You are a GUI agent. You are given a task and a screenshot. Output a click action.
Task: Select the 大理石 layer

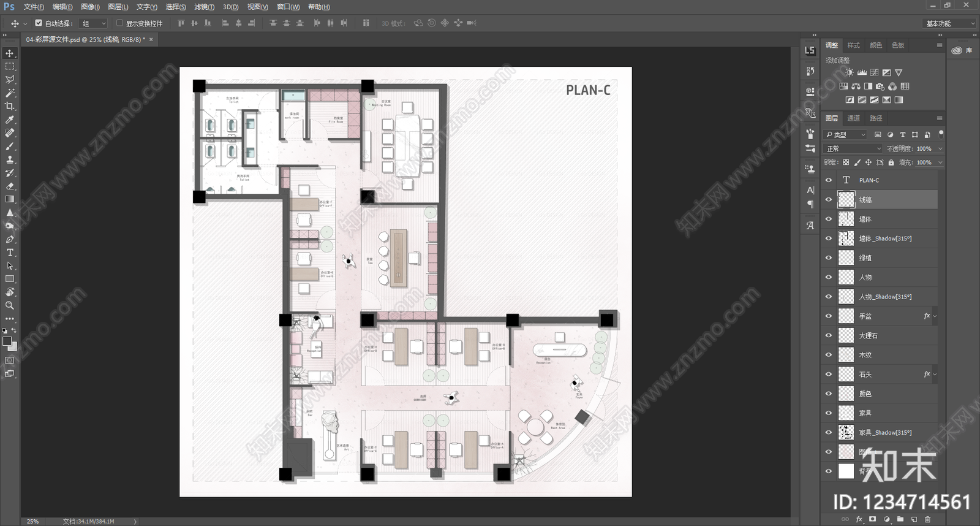click(x=880, y=335)
